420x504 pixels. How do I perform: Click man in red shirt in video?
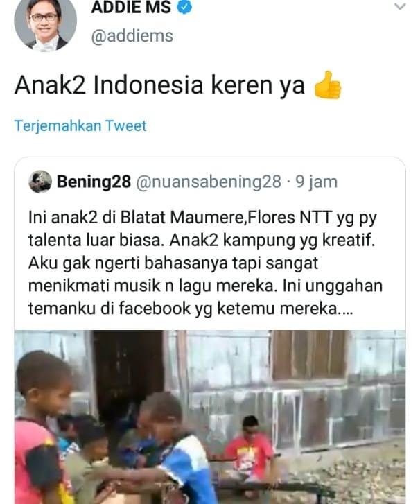250,446
